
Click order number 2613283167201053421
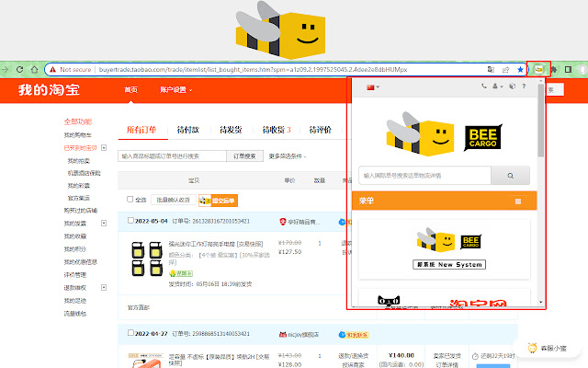[220, 221]
